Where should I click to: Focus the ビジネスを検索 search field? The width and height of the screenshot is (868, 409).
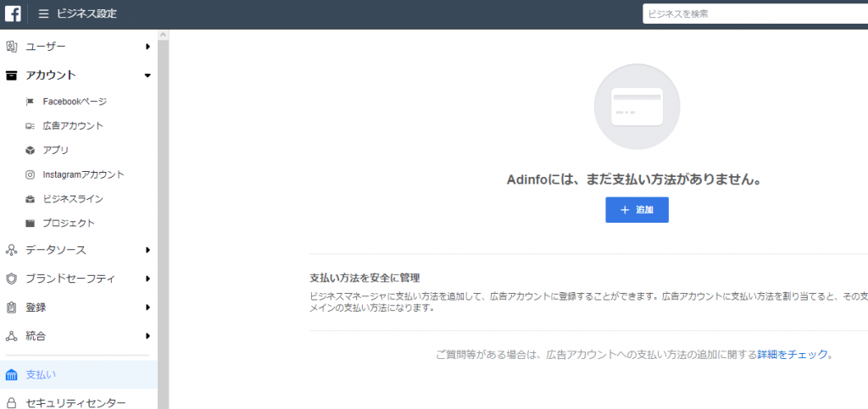click(755, 14)
